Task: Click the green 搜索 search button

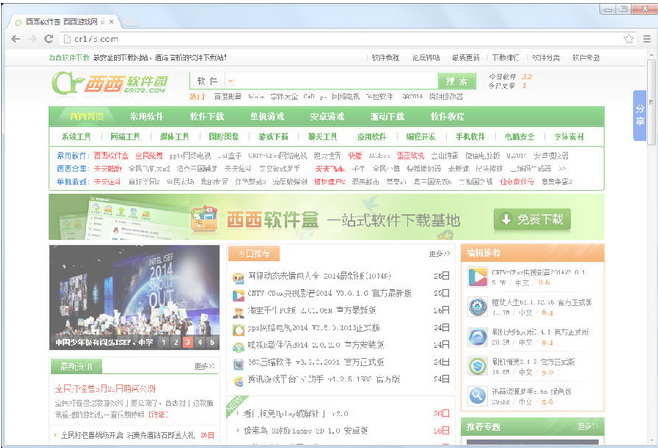Action: tap(457, 81)
